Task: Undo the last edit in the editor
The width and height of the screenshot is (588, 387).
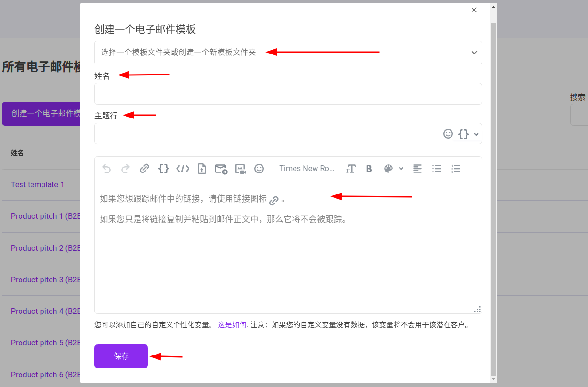Action: (x=106, y=169)
